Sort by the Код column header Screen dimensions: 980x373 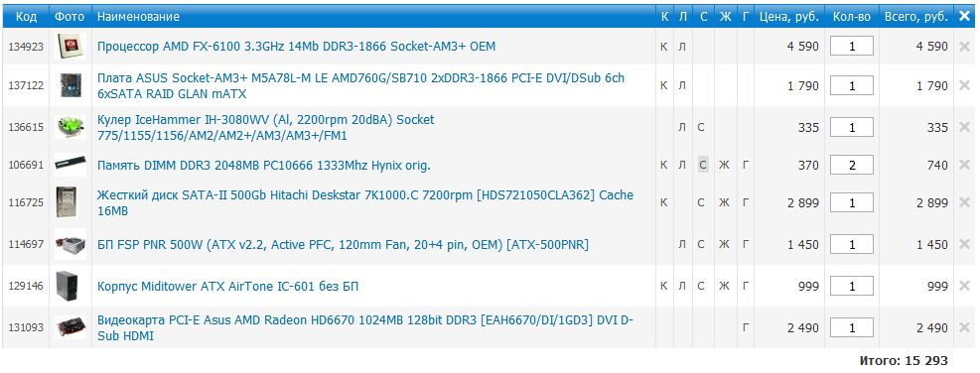(26, 17)
